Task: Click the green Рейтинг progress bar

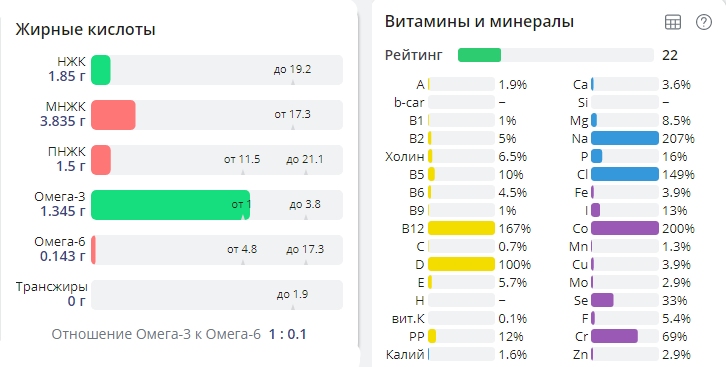Action: (x=556, y=55)
